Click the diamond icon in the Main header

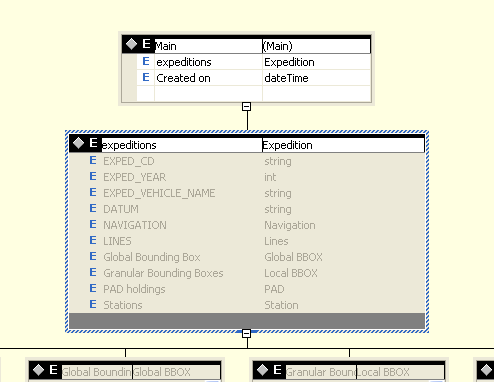131,44
